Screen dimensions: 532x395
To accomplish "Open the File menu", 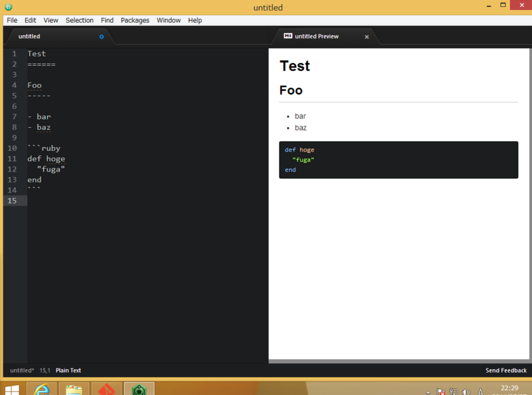I will (12, 21).
